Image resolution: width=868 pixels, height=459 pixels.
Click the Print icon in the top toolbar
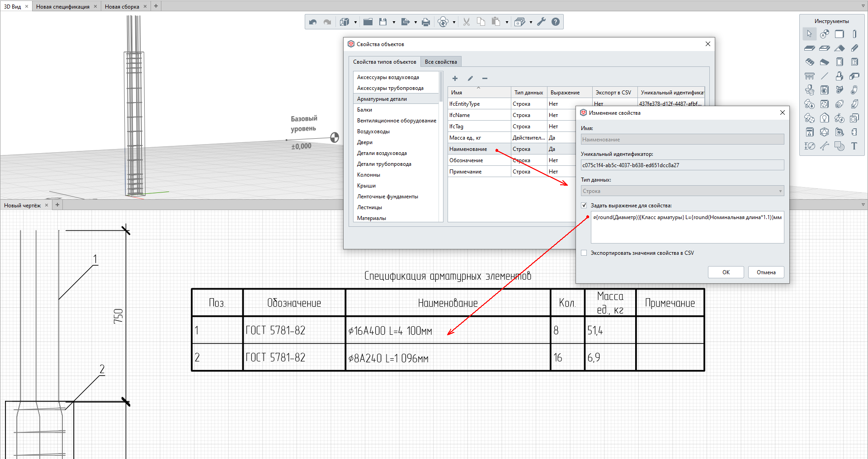coord(425,21)
